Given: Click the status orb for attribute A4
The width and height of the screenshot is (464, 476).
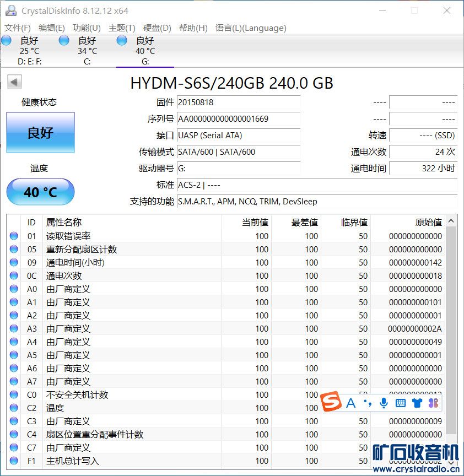Looking at the screenshot, I should 14,342.
